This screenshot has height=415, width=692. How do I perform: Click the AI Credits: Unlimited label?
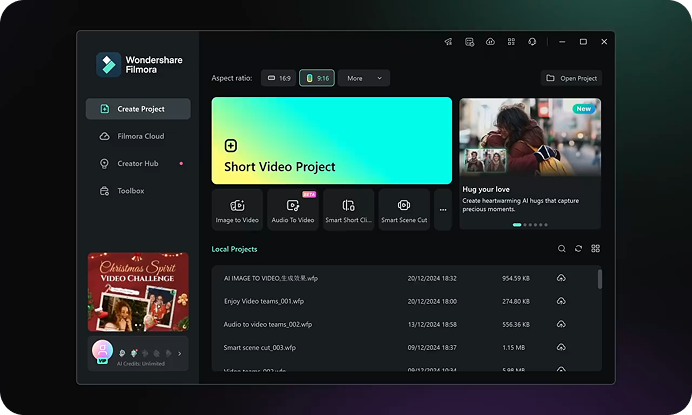(x=141, y=364)
